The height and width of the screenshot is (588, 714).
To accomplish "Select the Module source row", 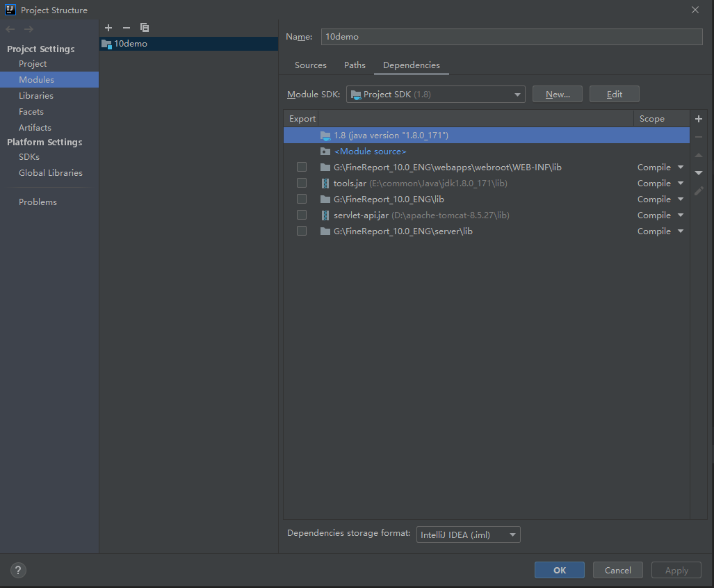I will point(487,151).
